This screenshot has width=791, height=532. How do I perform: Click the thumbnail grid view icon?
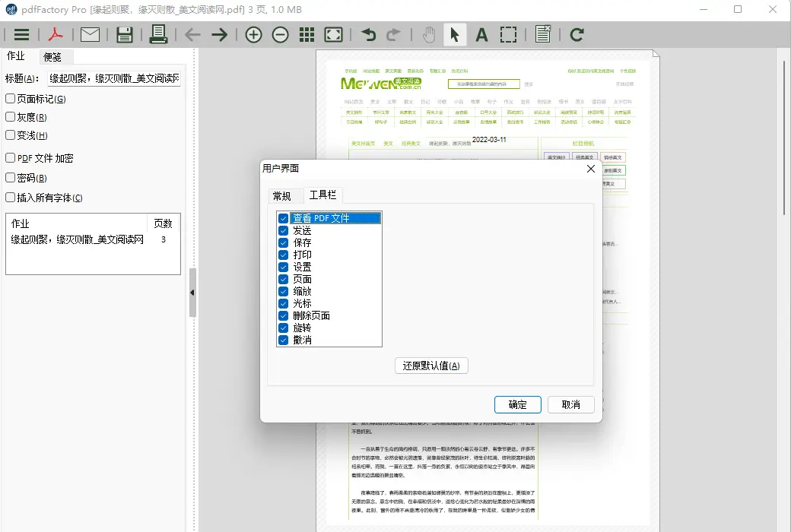click(307, 35)
